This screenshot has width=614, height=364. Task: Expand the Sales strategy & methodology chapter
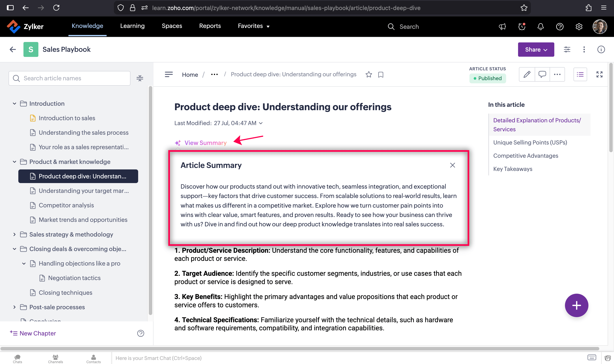coord(14,234)
